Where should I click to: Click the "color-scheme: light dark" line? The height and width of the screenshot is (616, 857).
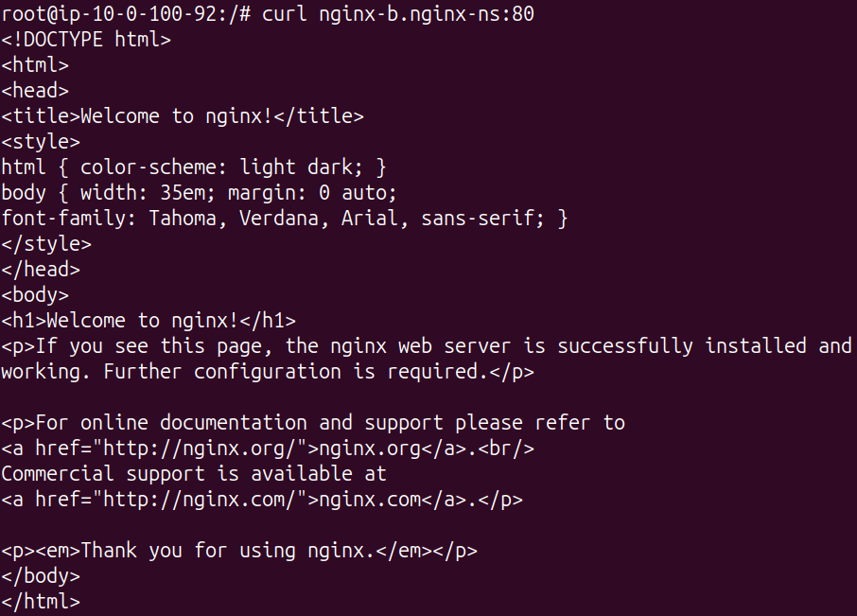click(x=194, y=167)
